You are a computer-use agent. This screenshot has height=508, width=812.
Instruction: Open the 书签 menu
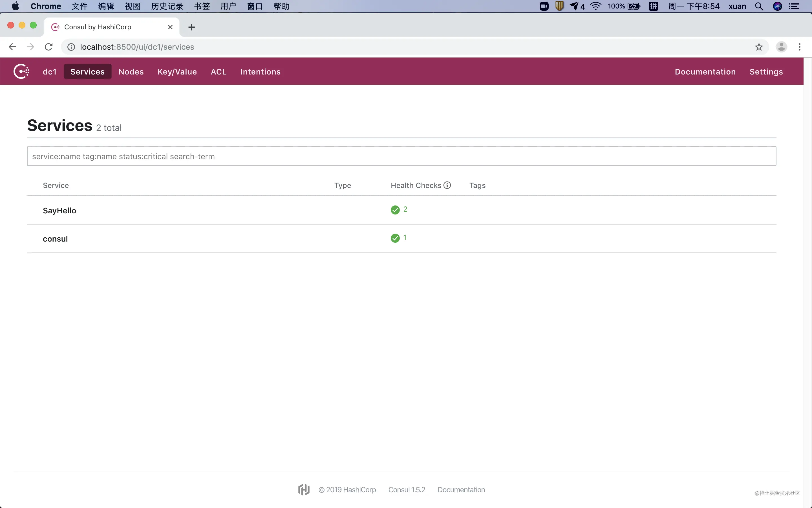coord(202,6)
